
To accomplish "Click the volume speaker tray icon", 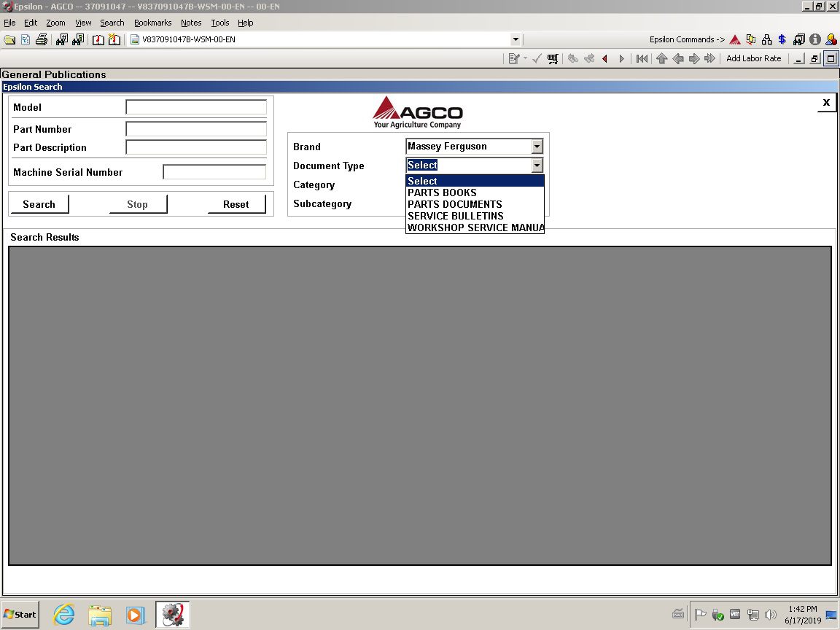I will pos(771,615).
